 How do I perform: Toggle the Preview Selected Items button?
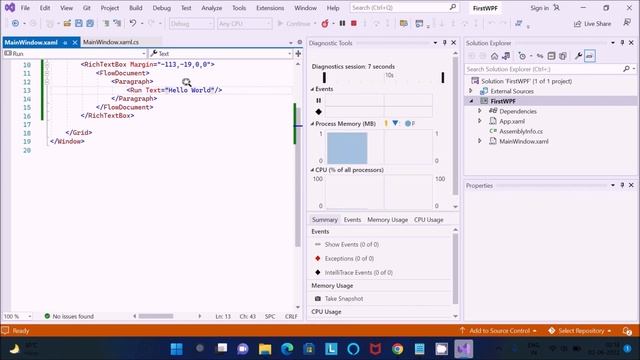(x=589, y=56)
